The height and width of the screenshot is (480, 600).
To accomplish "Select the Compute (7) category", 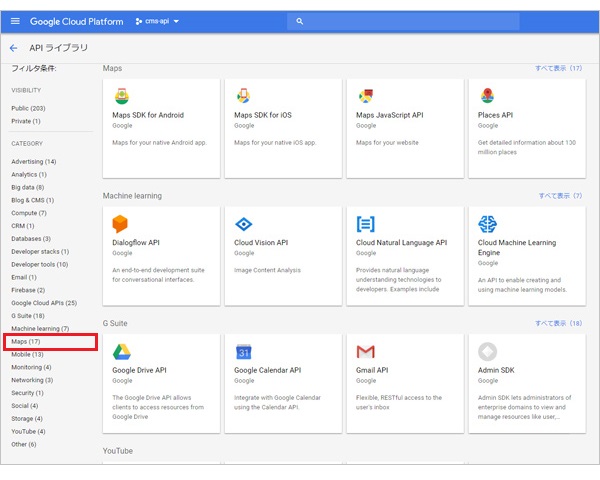I will 29,213.
